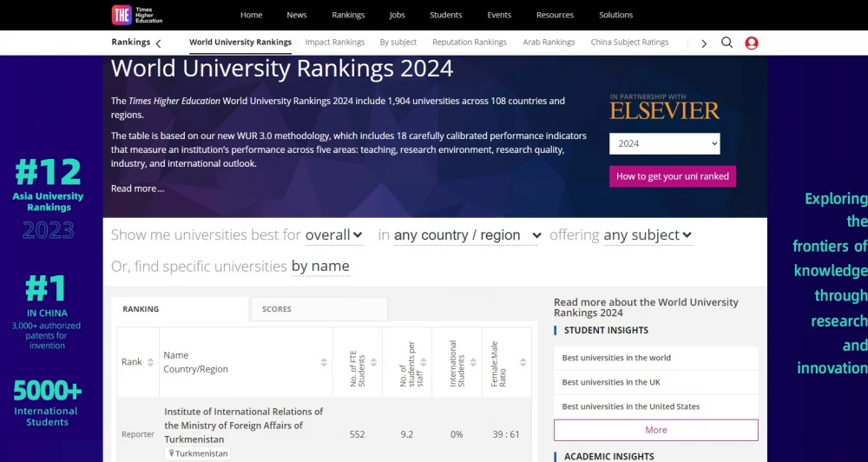The width and height of the screenshot is (868, 462).
Task: Click the More button under Student Insights
Action: [655, 430]
